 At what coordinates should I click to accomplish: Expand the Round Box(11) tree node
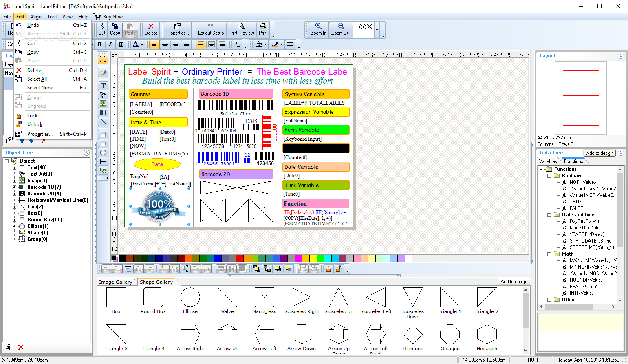click(15, 220)
